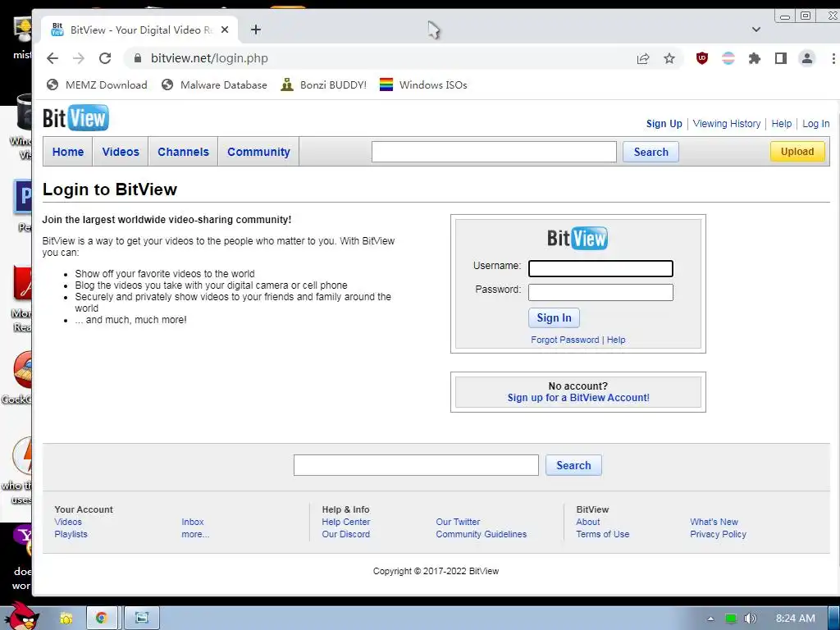The image size is (840, 630).
Task: Open the Malware Database bookmark
Action: pos(214,84)
